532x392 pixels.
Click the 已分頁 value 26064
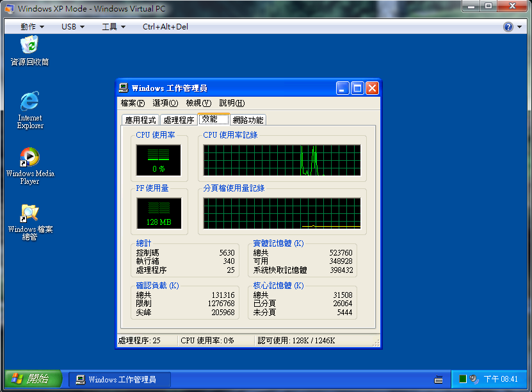pos(343,304)
